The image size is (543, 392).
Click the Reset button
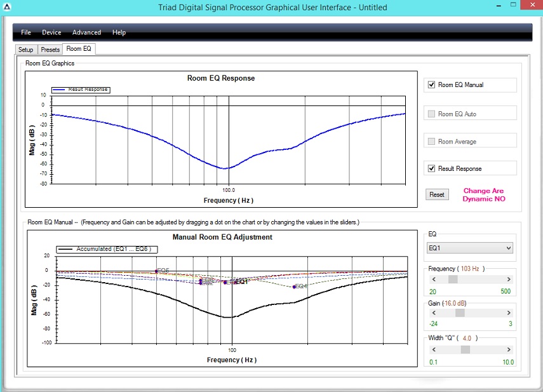pyautogui.click(x=437, y=194)
